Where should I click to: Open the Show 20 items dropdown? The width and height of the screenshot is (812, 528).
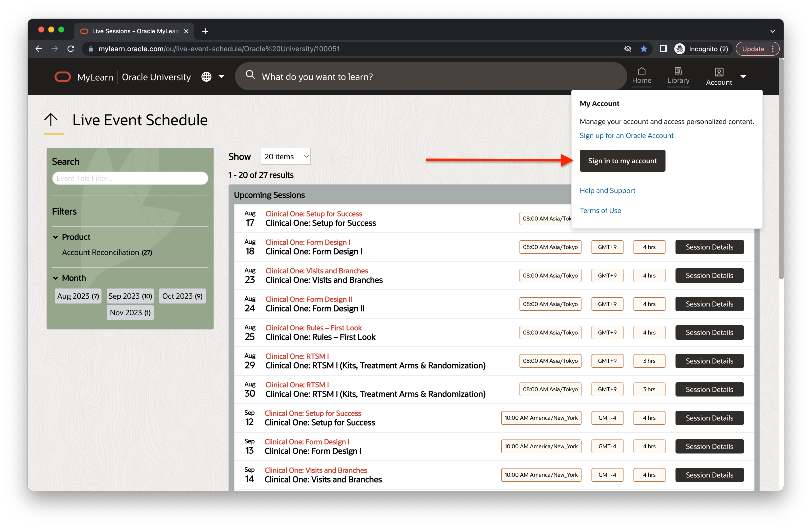coord(286,156)
